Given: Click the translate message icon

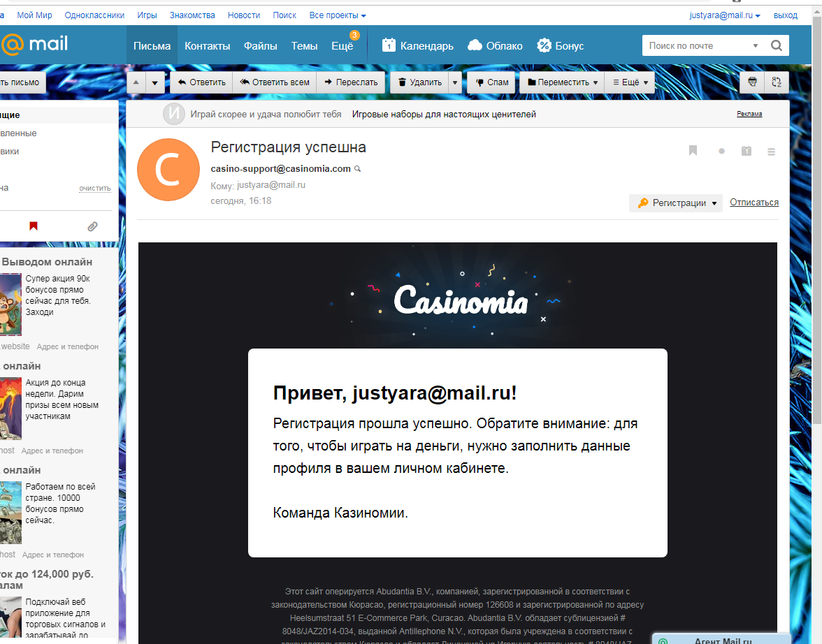Looking at the screenshot, I should click(777, 82).
